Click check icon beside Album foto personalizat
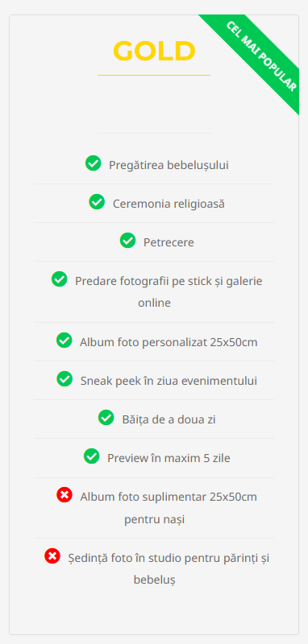The image size is (308, 644). [65, 340]
